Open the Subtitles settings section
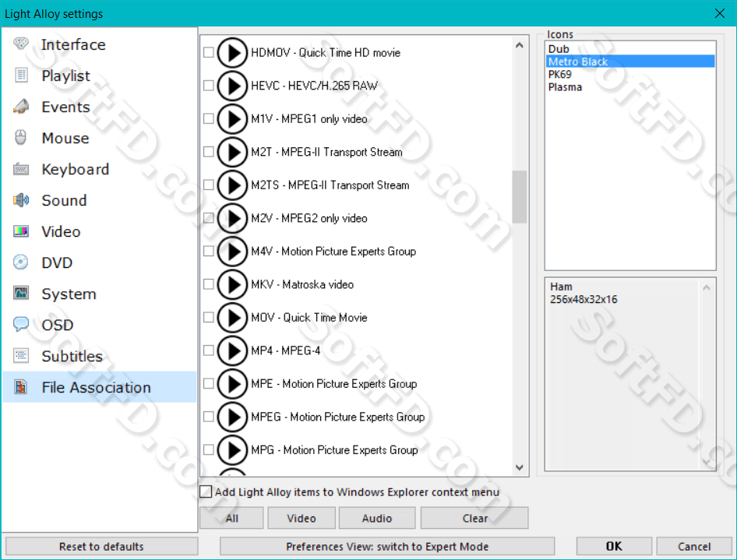This screenshot has height=560, width=737. [100, 356]
